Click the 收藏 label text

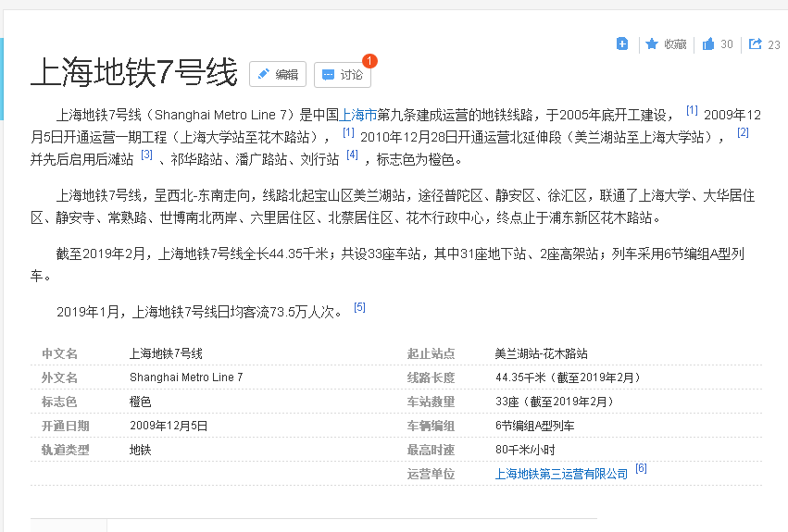pyautogui.click(x=675, y=44)
